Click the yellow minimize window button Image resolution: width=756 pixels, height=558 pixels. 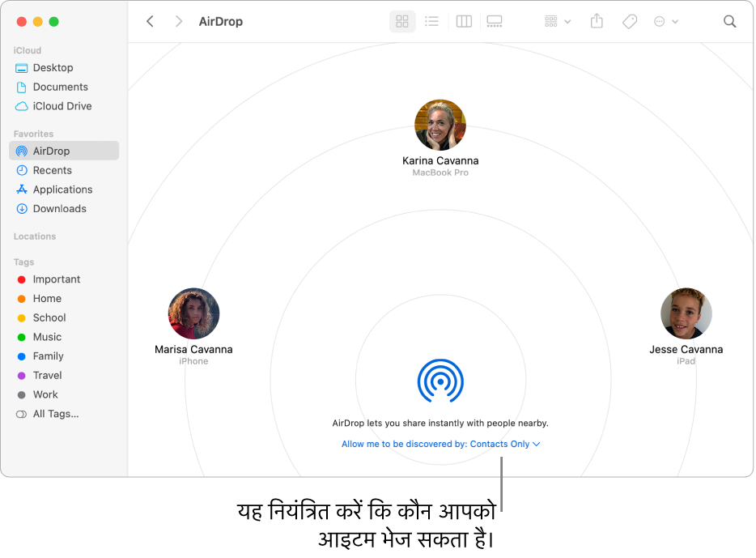(37, 22)
